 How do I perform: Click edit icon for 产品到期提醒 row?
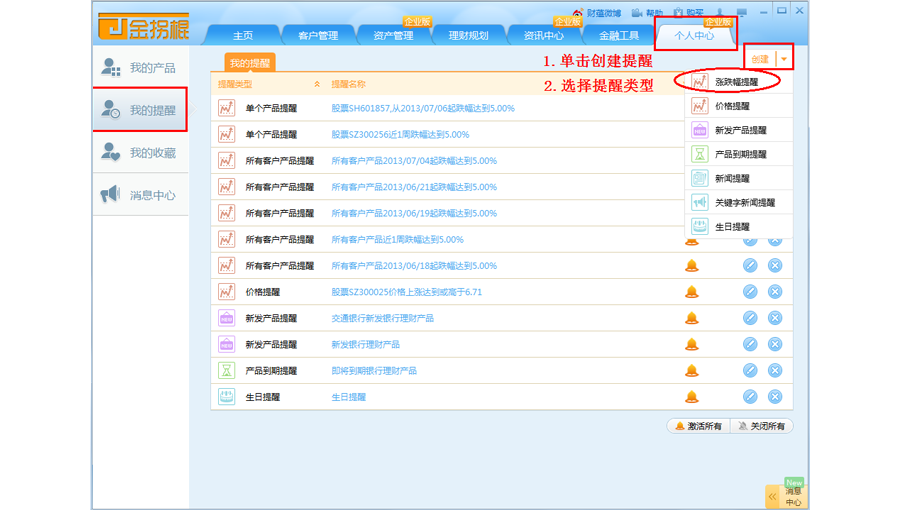coord(750,371)
